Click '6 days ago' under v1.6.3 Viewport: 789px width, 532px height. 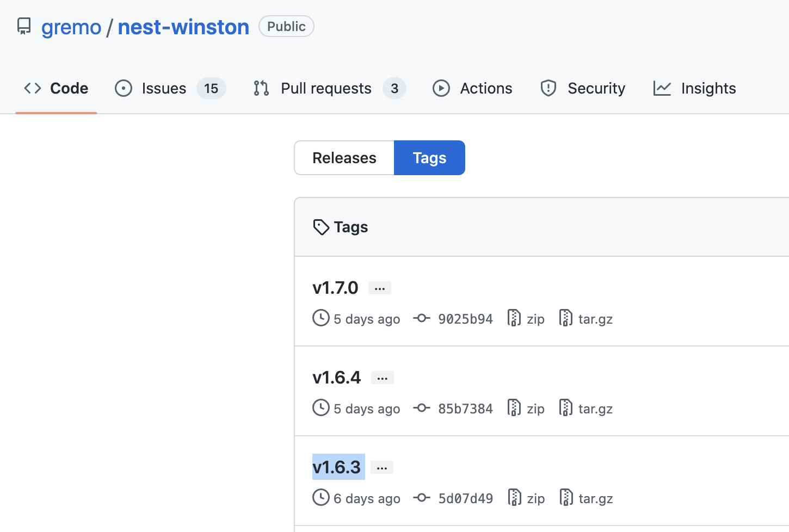367,499
